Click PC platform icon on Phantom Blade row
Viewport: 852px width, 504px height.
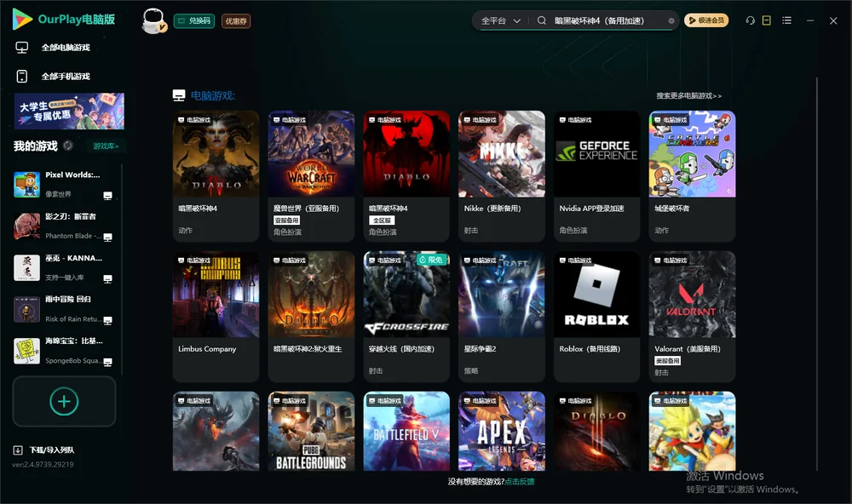click(x=107, y=238)
